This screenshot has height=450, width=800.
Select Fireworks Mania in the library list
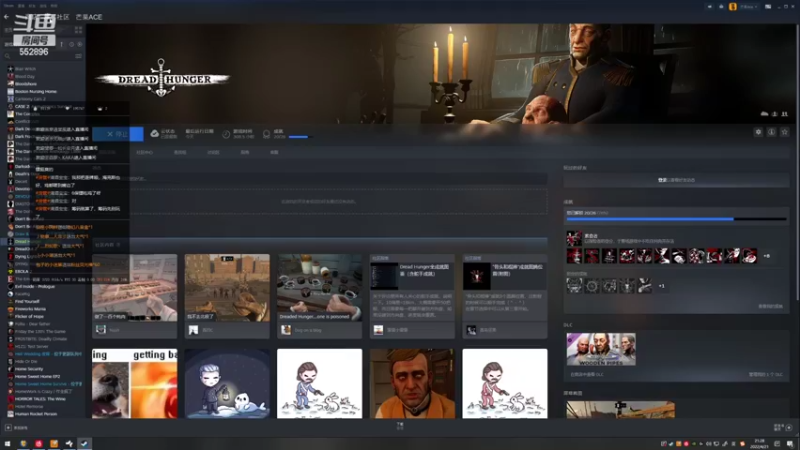tap(30, 309)
